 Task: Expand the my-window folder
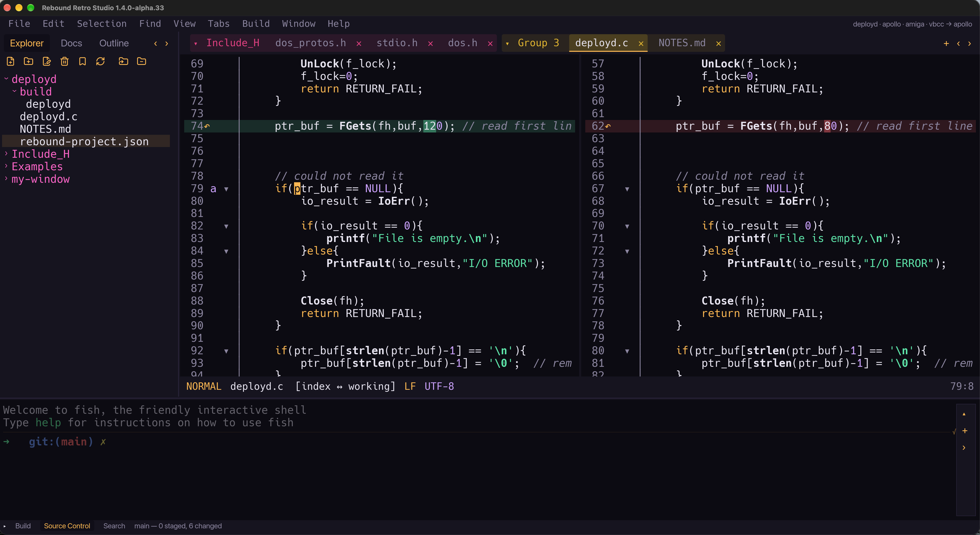[6, 179]
